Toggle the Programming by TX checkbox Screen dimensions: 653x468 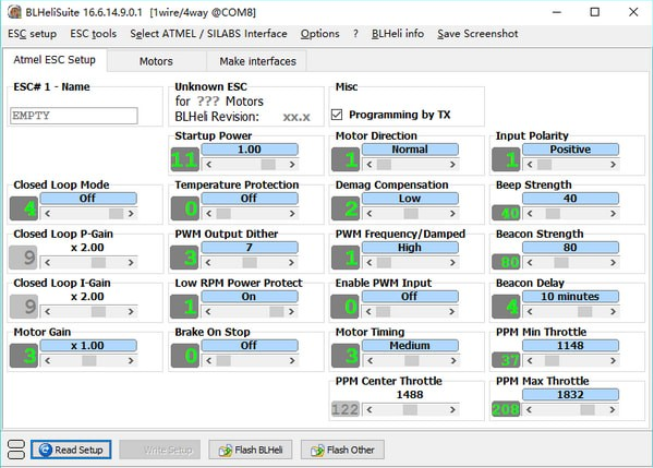tap(336, 115)
